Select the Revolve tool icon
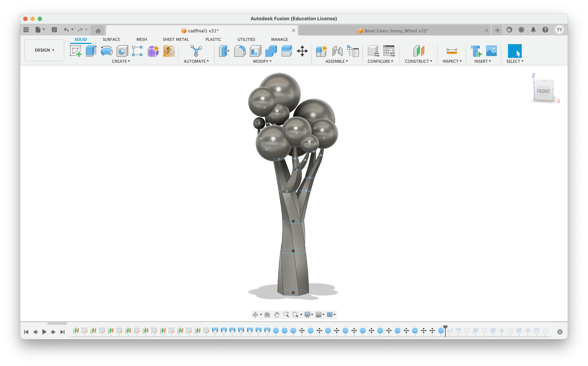 [107, 51]
